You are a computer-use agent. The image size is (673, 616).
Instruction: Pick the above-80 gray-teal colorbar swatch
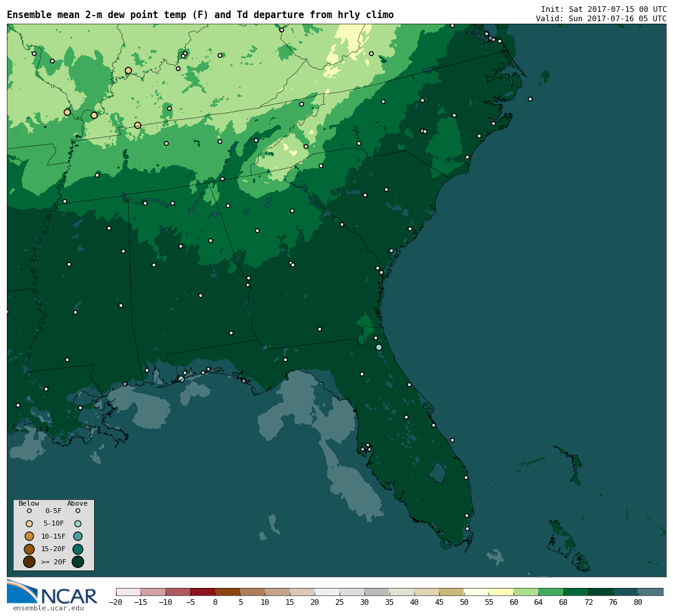point(651,592)
